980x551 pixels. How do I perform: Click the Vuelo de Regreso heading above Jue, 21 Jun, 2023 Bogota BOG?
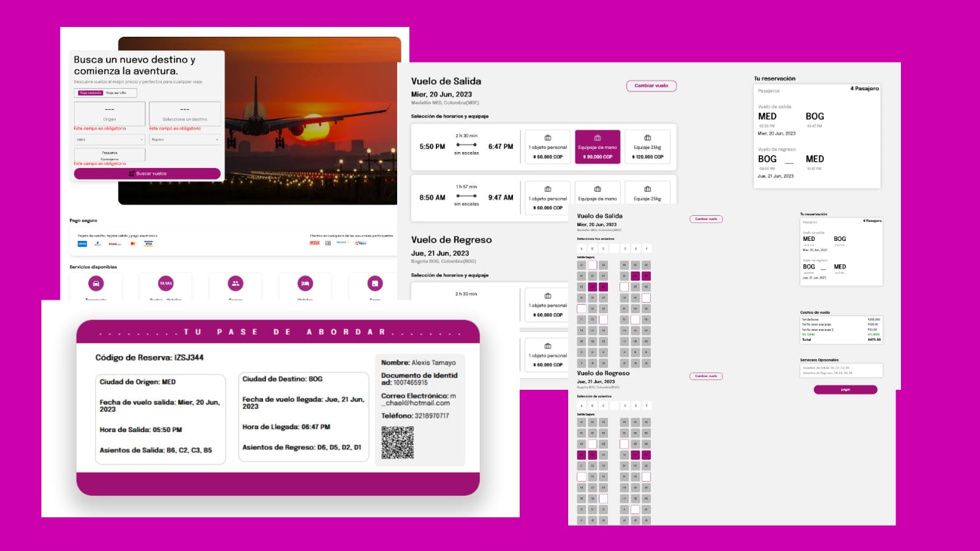tap(451, 240)
